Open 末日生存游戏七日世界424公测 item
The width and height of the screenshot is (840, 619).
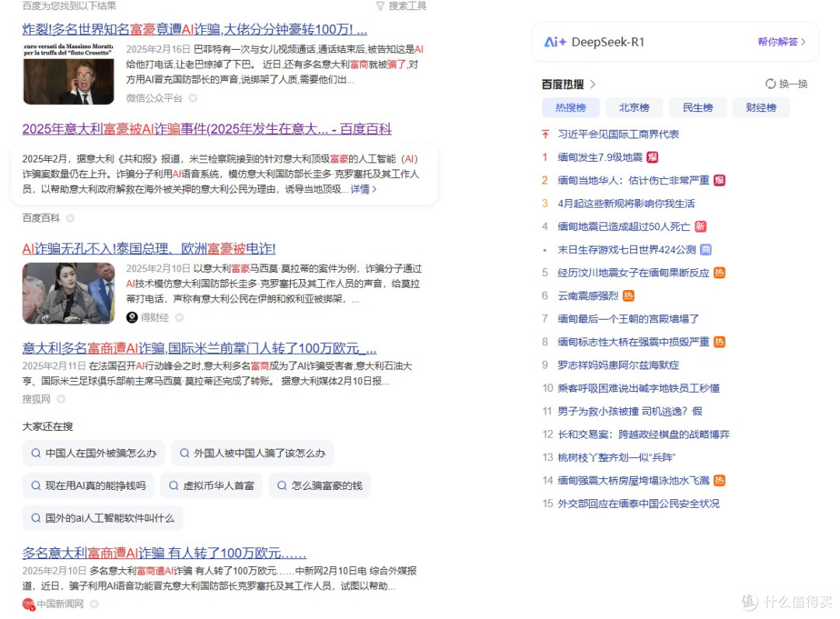[x=626, y=250]
